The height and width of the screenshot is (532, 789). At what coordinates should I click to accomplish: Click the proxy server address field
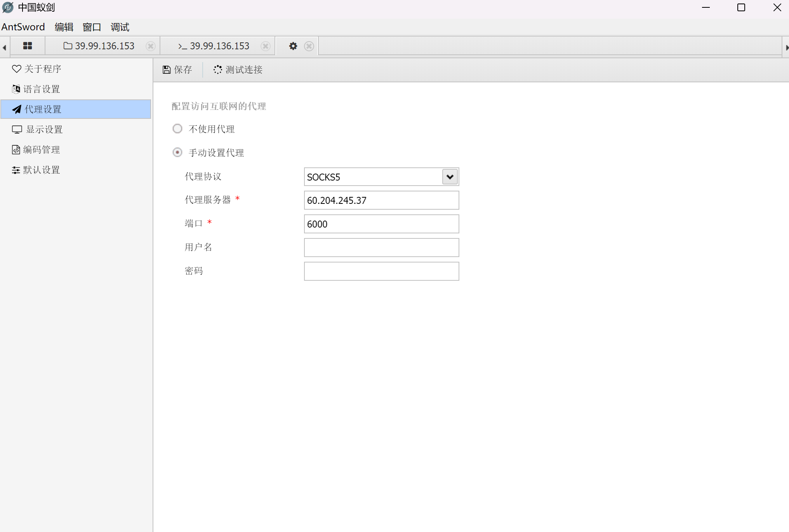tap(381, 200)
